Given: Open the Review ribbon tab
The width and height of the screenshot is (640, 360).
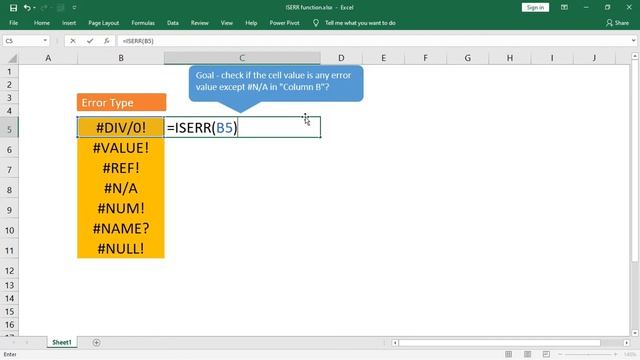Looking at the screenshot, I should (200, 23).
